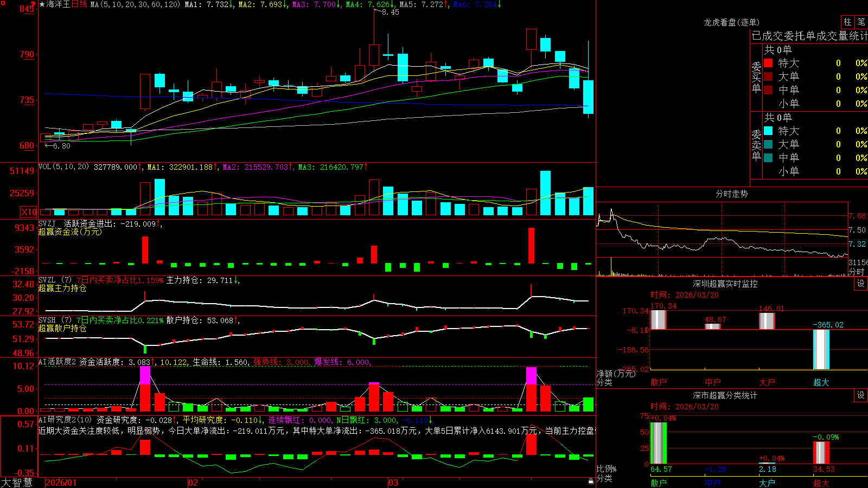Jump to the 03 month timeline marker
The image size is (868, 488).
(x=393, y=483)
